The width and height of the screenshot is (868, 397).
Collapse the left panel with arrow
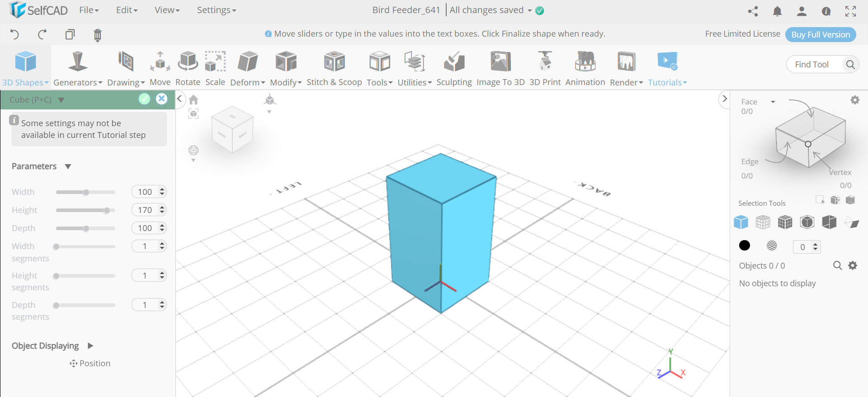click(179, 99)
